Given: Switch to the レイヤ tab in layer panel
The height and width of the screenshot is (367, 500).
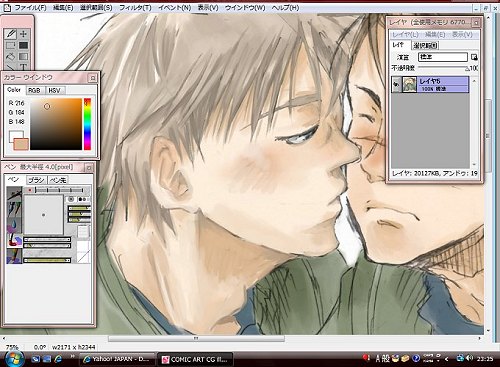Looking at the screenshot, I should coord(399,45).
